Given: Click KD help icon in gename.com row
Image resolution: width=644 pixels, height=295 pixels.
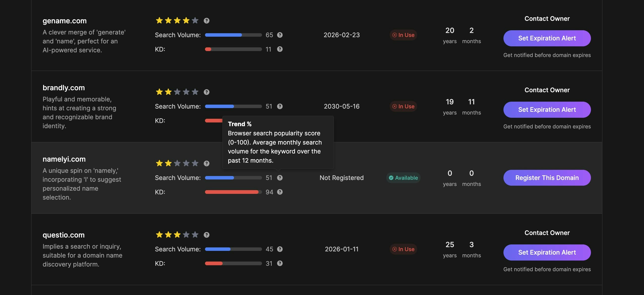Looking at the screenshot, I should (x=280, y=49).
